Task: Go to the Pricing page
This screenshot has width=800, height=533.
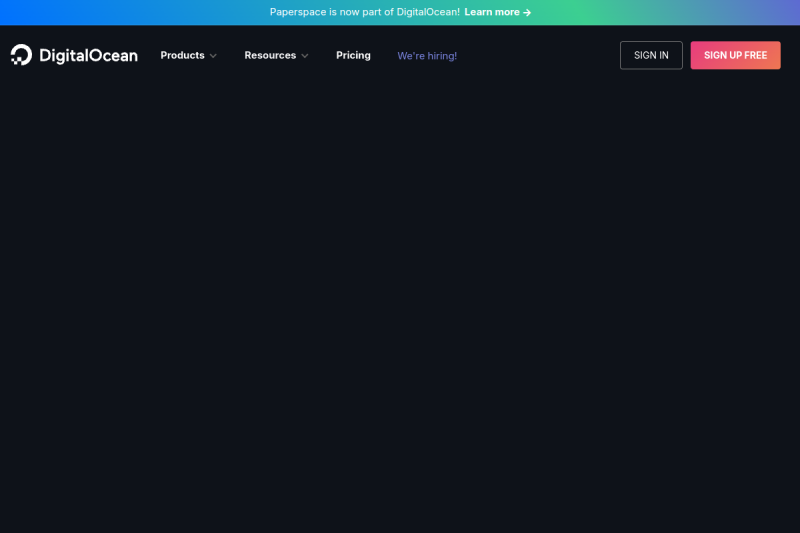Action: 353,55
